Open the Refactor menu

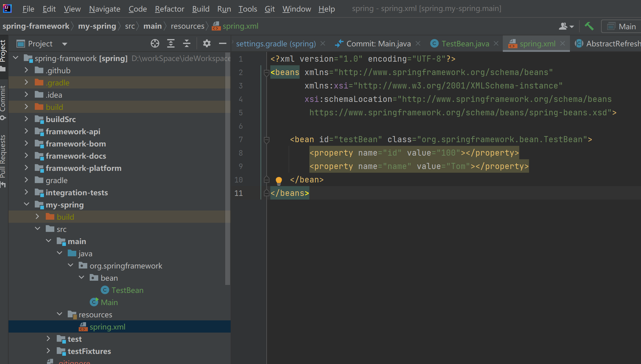(169, 9)
